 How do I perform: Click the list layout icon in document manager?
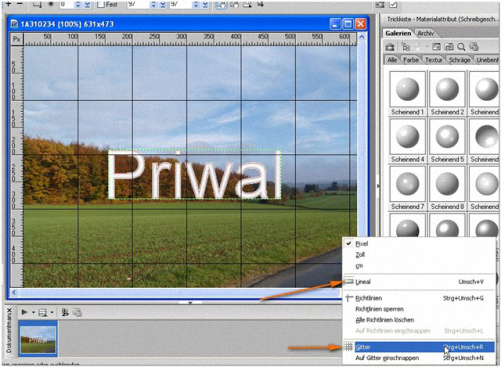pyautogui.click(x=43, y=313)
